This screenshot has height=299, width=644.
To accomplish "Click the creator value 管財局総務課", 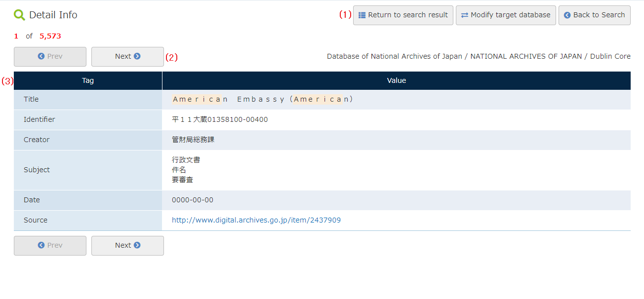I will [x=193, y=140].
